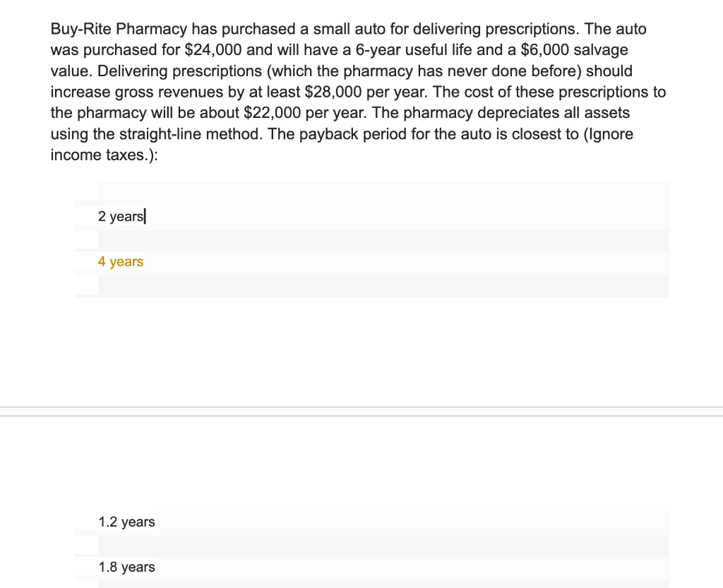Image resolution: width=723 pixels, height=588 pixels.
Task: Click the grey row between "1.2 years" and "1.8 years"
Action: [x=381, y=545]
